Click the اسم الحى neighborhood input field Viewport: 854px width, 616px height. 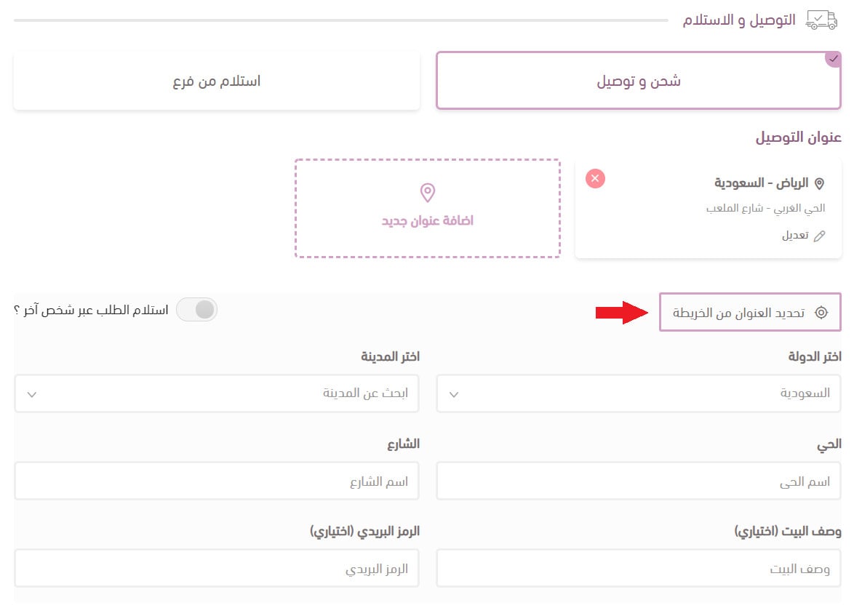click(638, 481)
